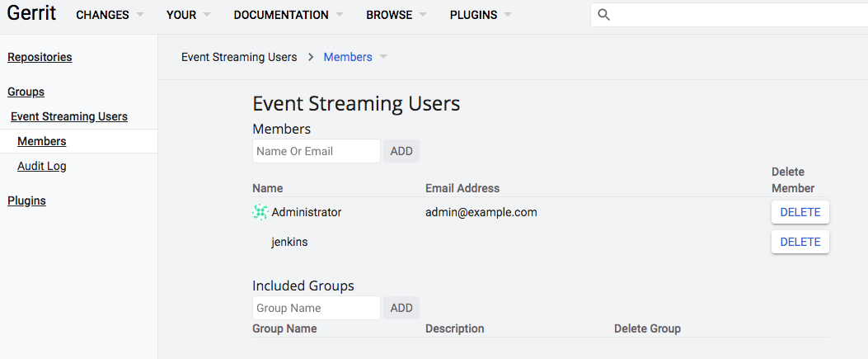Open Event Streaming Users breadcrumb
This screenshot has width=868, height=359.
[239, 57]
